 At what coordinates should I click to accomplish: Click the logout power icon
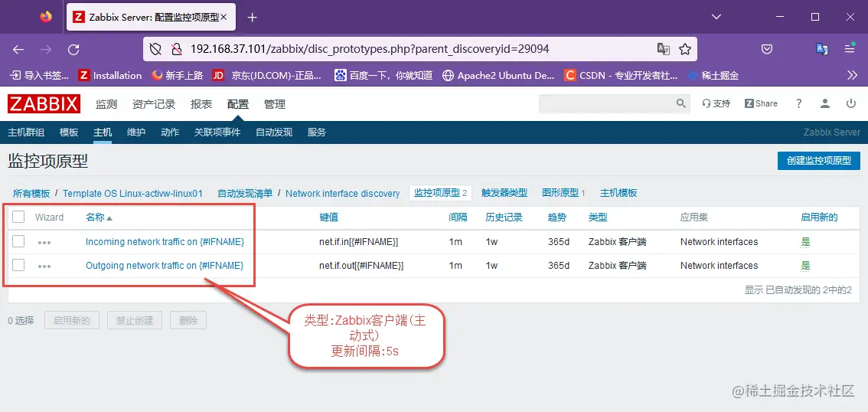click(851, 103)
